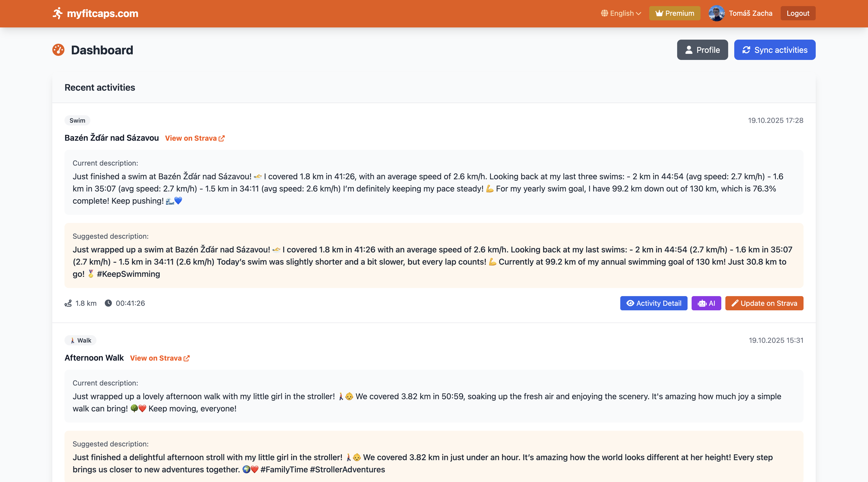
Task: Click the pencil icon on Update on Strava
Action: click(x=736, y=303)
